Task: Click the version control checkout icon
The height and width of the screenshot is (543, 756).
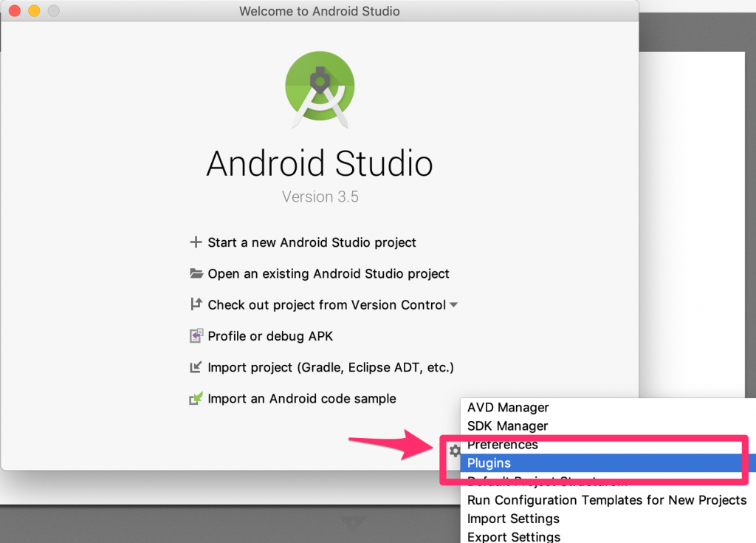Action: coord(196,304)
